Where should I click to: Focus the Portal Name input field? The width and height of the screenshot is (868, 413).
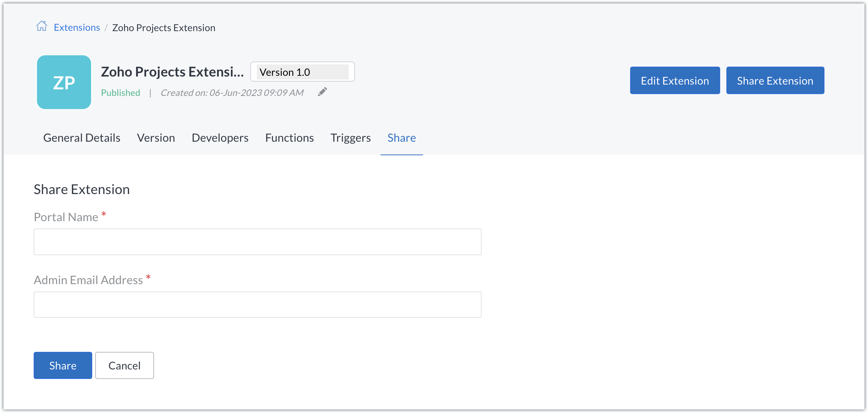click(x=258, y=242)
